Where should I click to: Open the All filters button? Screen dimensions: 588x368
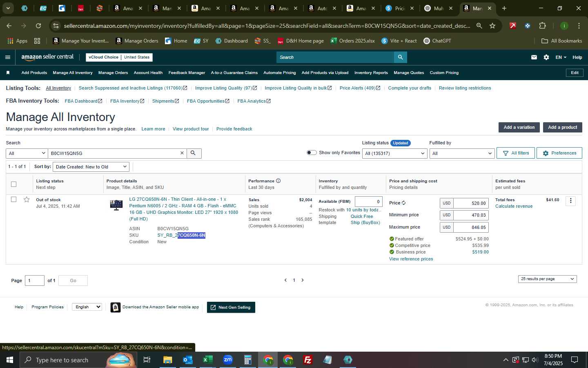coord(516,153)
